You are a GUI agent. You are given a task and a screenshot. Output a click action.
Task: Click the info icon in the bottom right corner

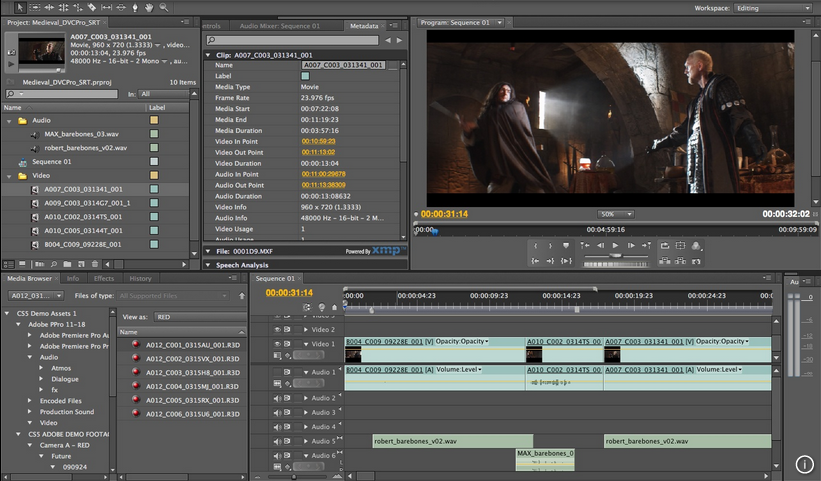point(806,464)
